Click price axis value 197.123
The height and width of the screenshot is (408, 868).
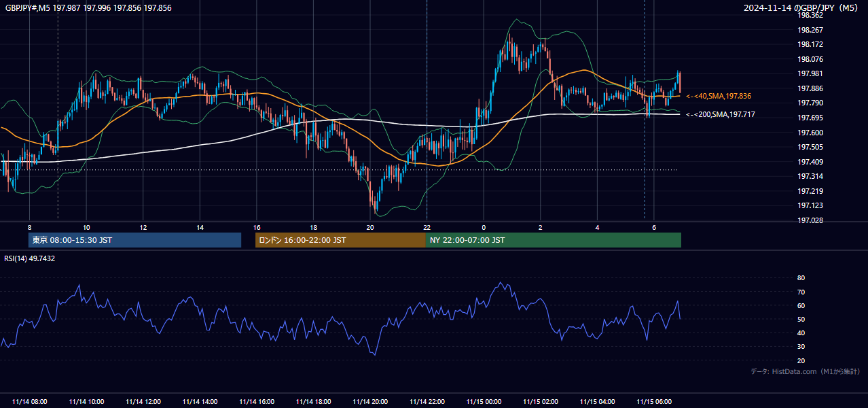point(810,205)
